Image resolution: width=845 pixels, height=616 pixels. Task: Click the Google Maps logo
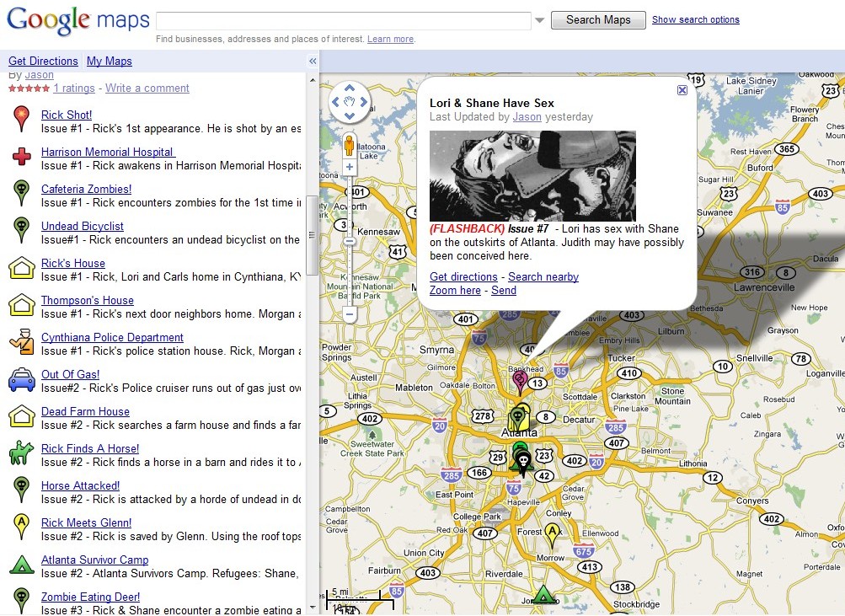(78, 21)
